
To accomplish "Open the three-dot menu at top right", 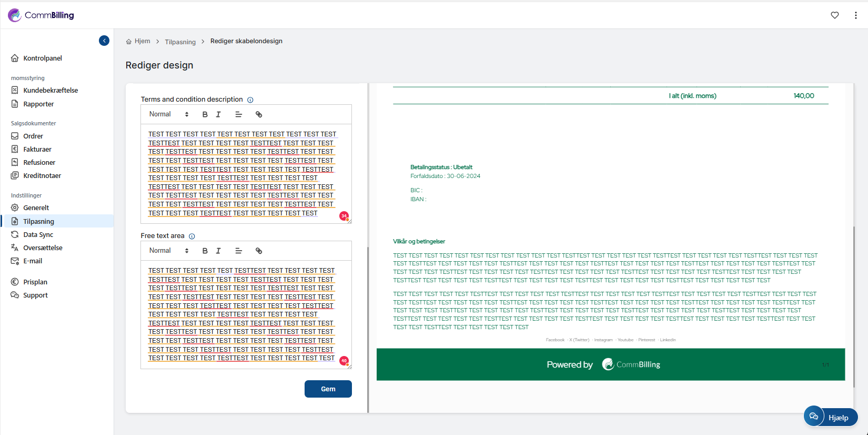I will pos(856,15).
